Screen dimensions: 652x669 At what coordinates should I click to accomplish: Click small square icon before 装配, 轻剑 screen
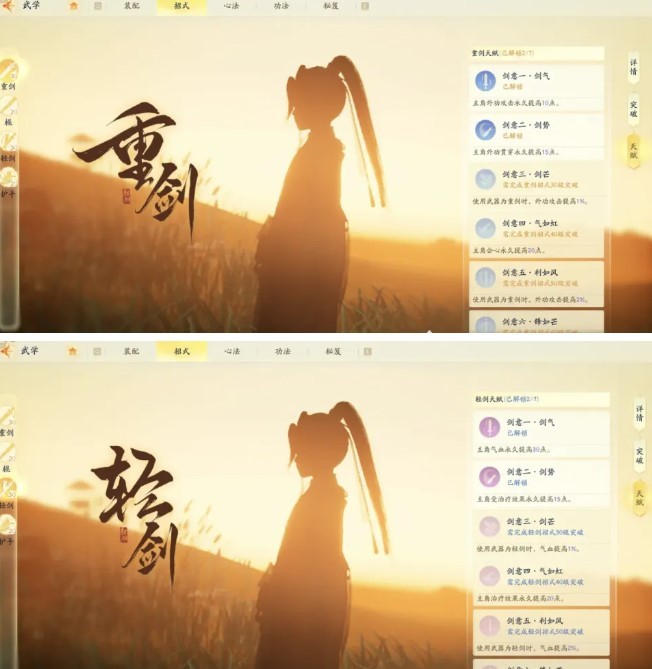pos(97,351)
